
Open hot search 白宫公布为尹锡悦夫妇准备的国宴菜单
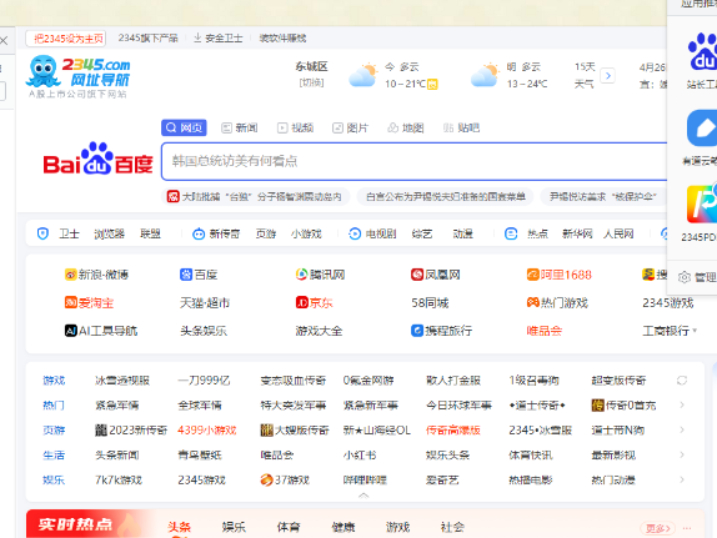[445, 197]
